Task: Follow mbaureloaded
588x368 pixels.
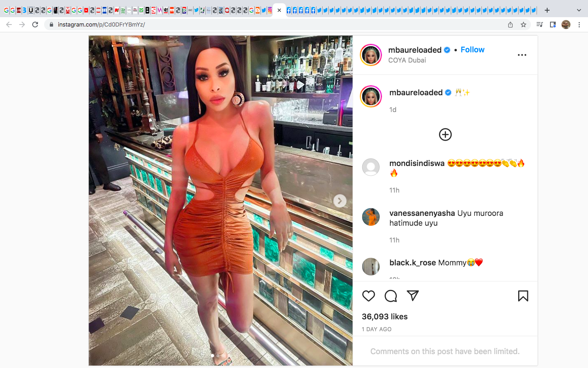Action: [472, 49]
